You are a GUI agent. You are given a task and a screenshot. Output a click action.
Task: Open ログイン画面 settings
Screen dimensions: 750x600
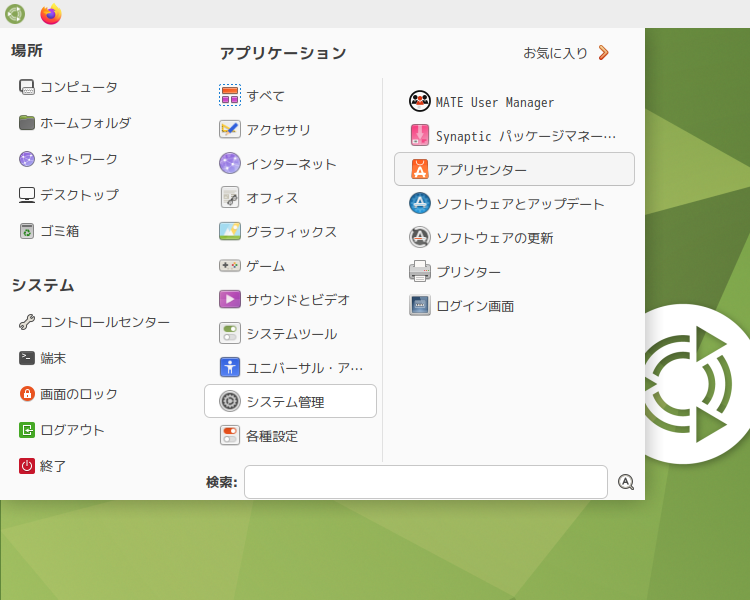(514, 305)
